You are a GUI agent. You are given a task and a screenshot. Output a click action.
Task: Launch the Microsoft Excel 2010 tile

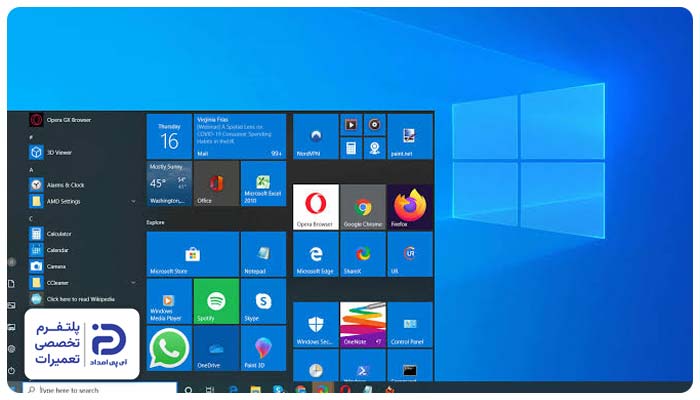click(x=263, y=183)
